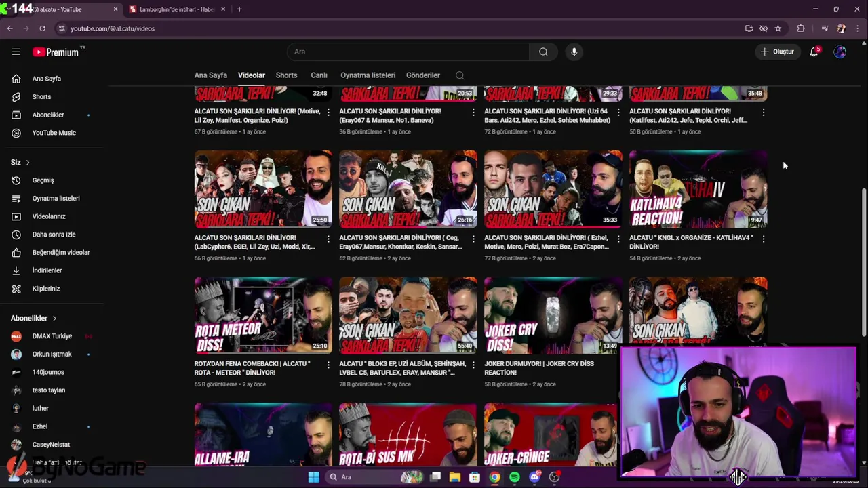Open File Explorer from the taskbar
The height and width of the screenshot is (488, 868).
point(455,477)
